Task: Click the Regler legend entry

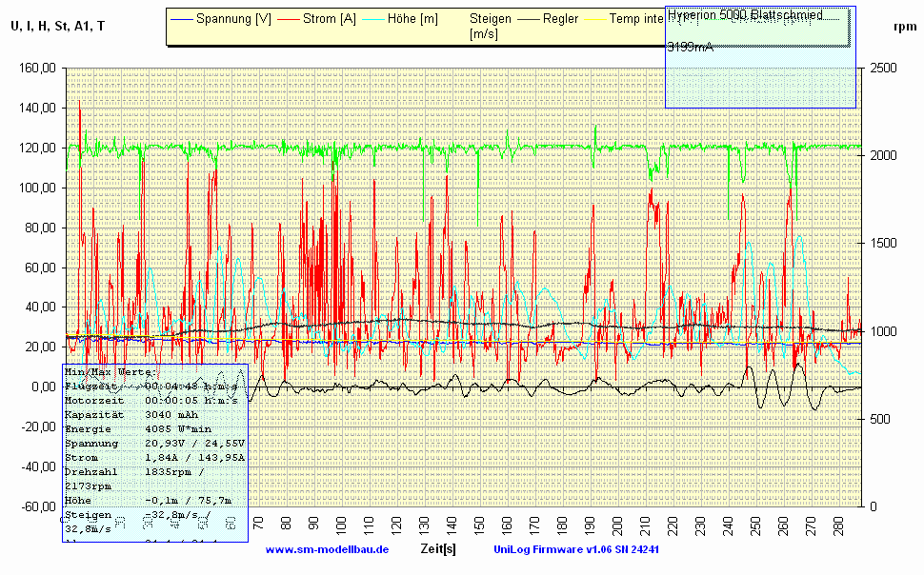Action: pyautogui.click(x=562, y=19)
